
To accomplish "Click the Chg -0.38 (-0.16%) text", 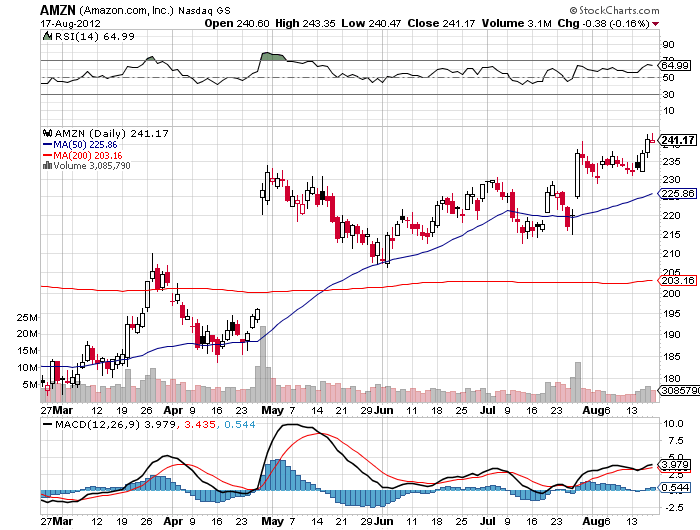I will pos(603,23).
